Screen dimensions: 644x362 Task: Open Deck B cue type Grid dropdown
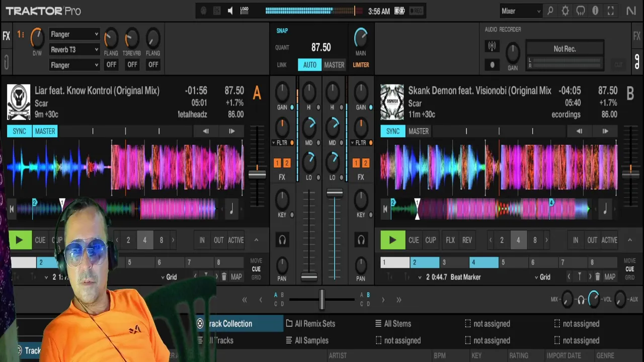[x=542, y=277]
